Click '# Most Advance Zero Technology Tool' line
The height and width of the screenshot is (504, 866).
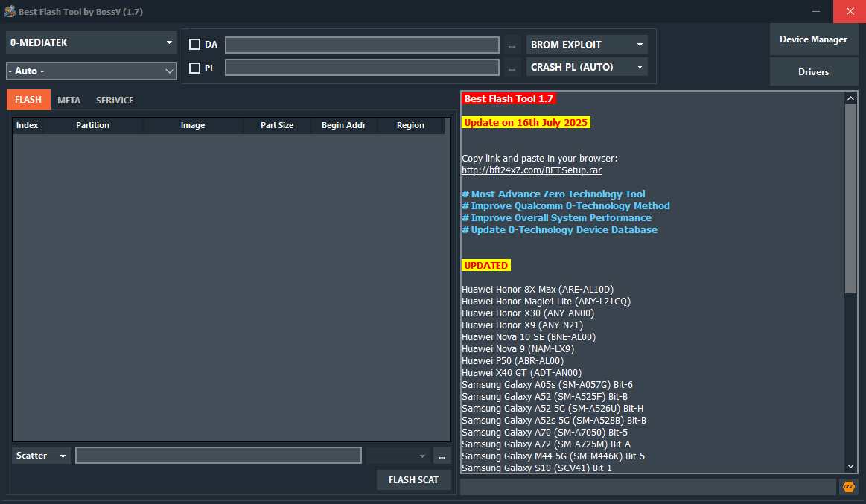[553, 194]
